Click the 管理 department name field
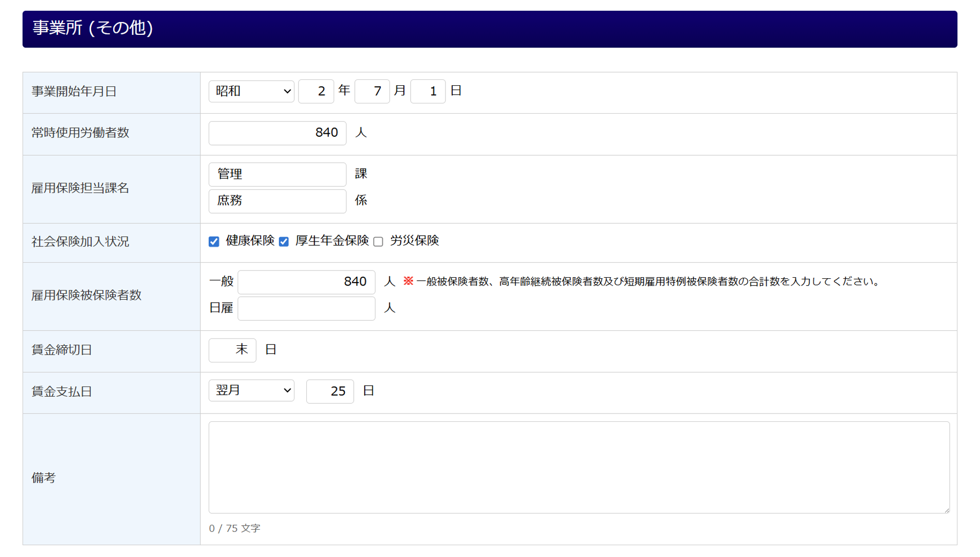980x557 pixels. click(277, 174)
